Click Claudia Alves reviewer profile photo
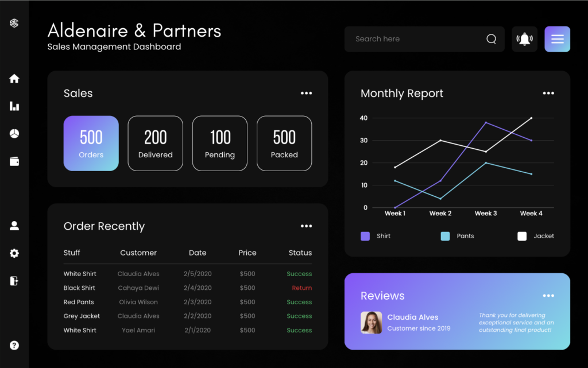 (371, 323)
